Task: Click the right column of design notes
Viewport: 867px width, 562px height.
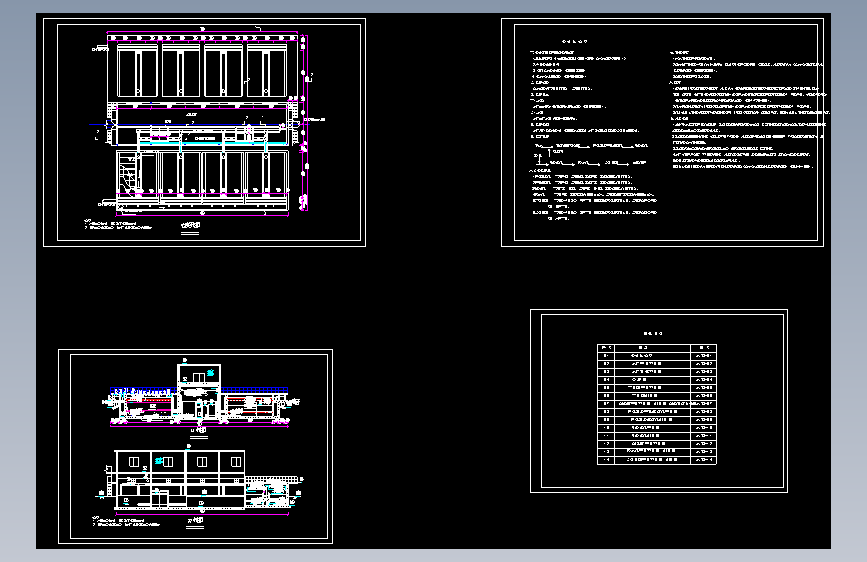Action: [749, 110]
